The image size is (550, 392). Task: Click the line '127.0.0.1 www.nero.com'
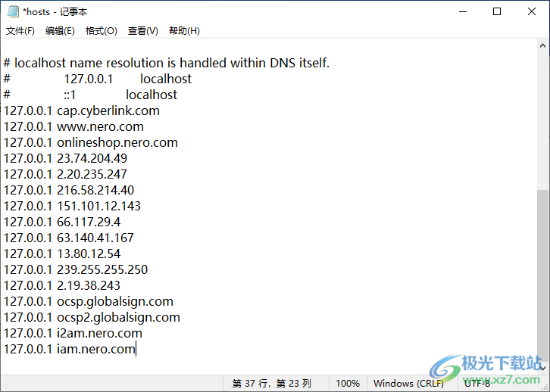pyautogui.click(x=73, y=126)
